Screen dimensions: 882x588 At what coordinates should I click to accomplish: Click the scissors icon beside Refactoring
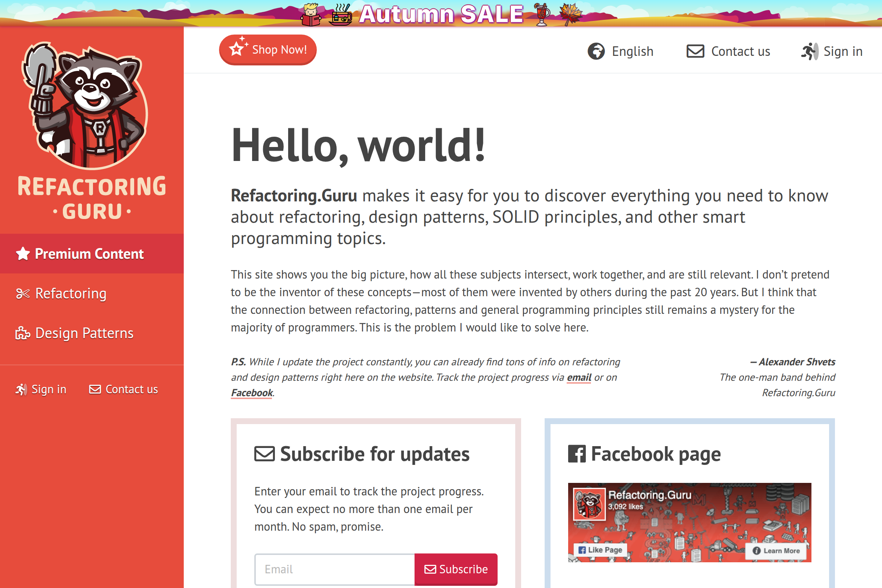pos(23,294)
